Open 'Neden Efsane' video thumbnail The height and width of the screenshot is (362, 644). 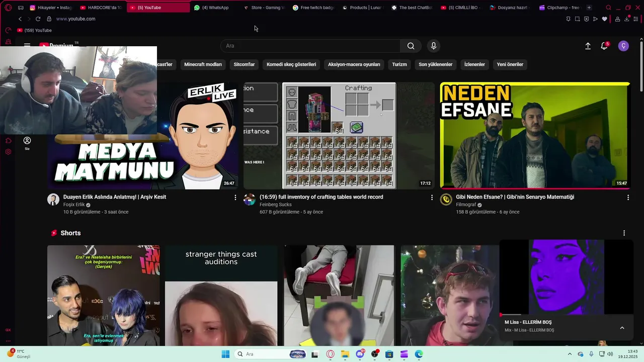tap(535, 136)
